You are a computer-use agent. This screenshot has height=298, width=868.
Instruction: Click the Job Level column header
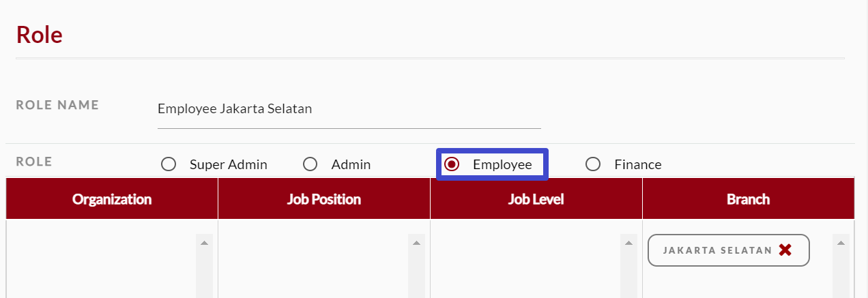tap(536, 199)
